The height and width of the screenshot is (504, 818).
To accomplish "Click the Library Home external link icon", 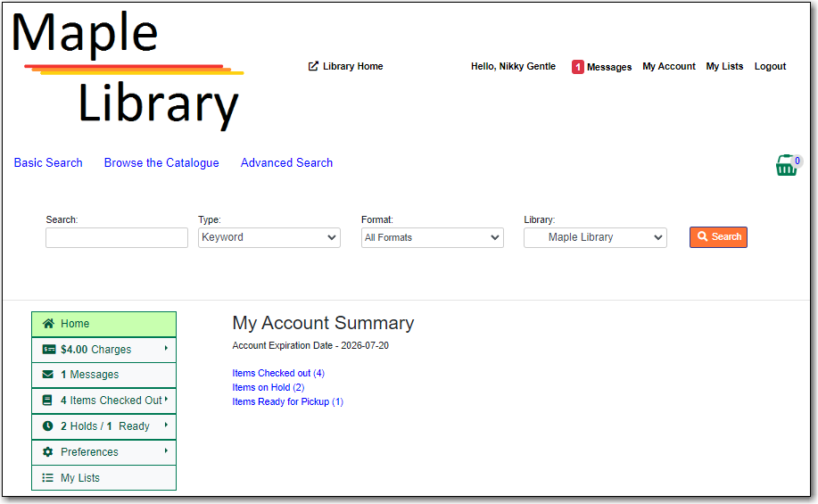I will tap(313, 66).
